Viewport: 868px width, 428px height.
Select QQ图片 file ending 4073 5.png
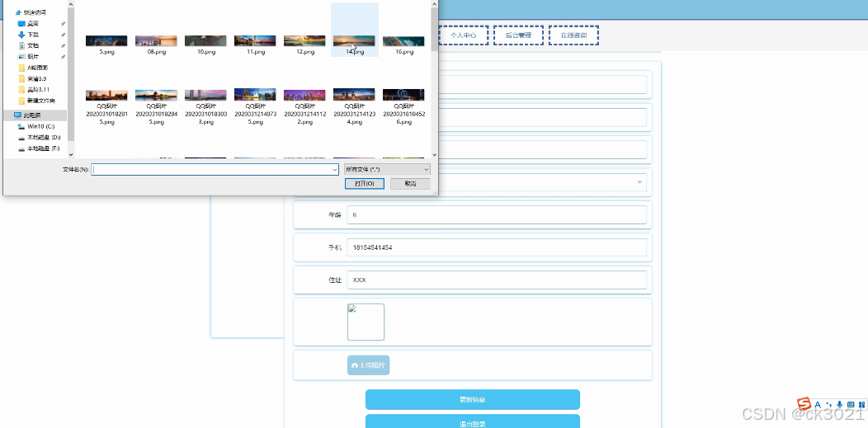point(255,106)
